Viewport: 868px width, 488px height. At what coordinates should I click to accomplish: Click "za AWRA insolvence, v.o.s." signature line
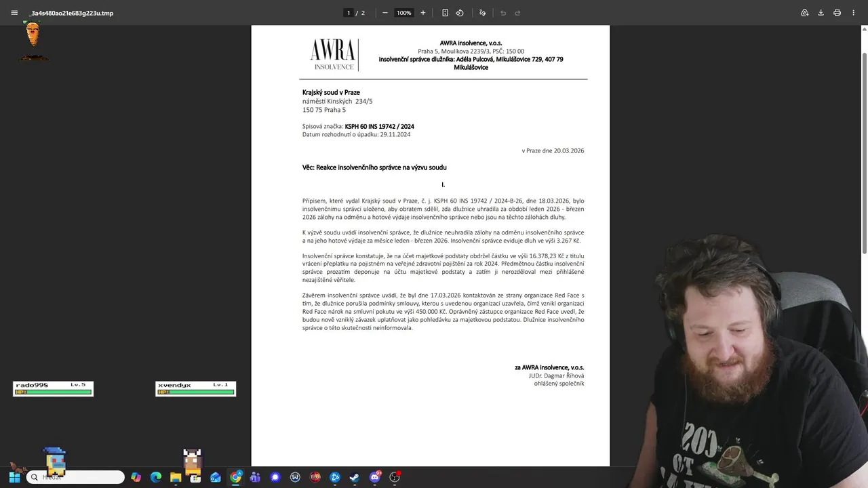tap(549, 367)
